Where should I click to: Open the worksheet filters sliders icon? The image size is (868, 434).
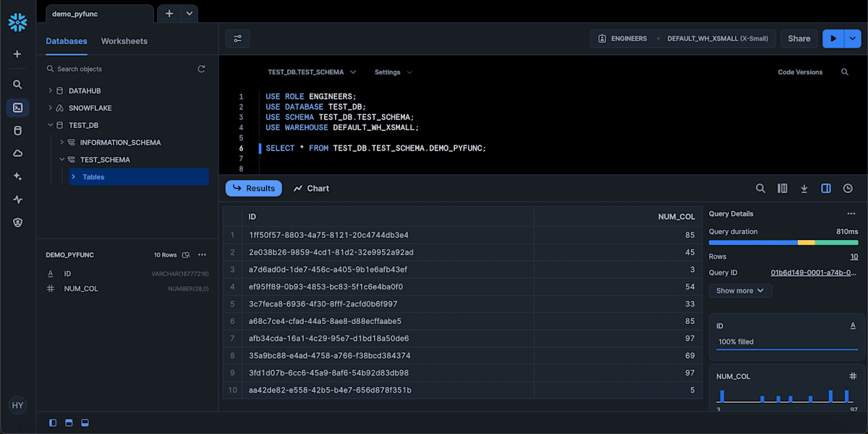click(x=238, y=39)
